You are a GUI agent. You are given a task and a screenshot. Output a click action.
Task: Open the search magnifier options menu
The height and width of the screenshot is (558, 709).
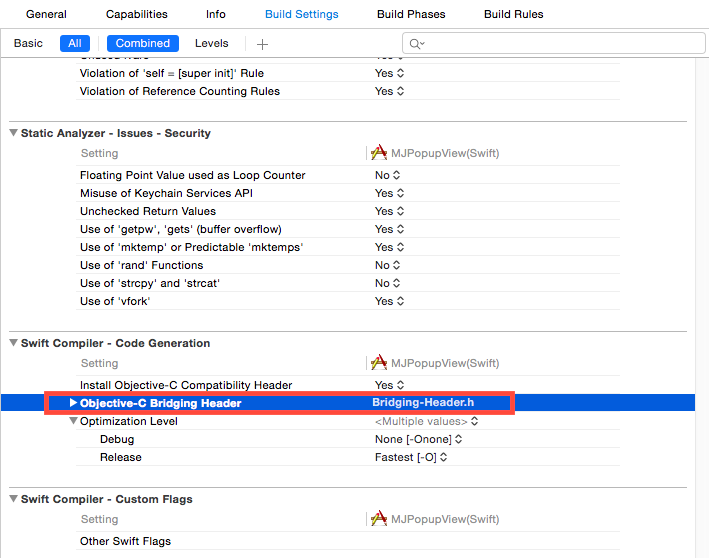point(417,44)
